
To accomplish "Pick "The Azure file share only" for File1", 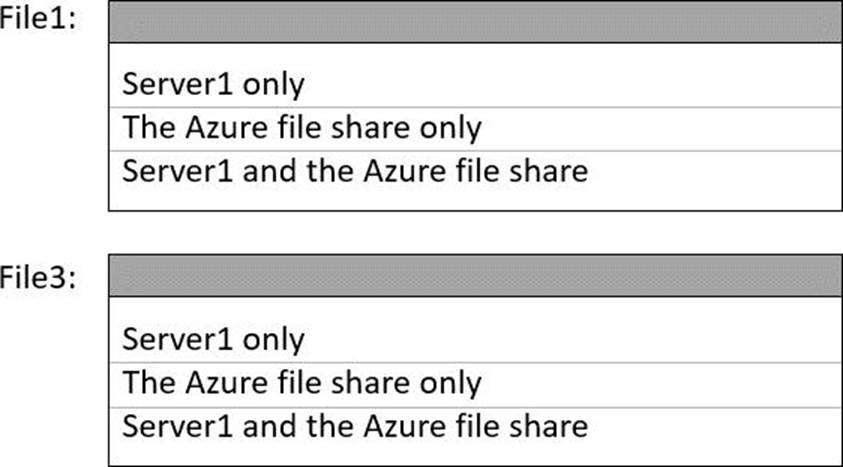I will click(x=302, y=128).
